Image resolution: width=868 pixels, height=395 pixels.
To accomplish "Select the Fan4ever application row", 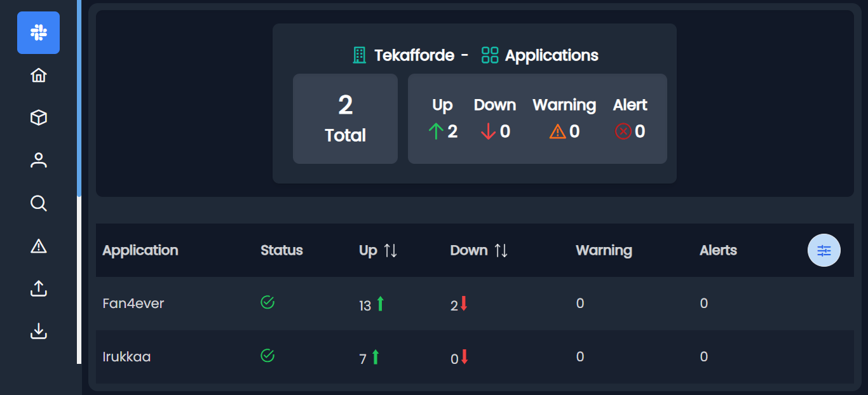I will tap(133, 304).
